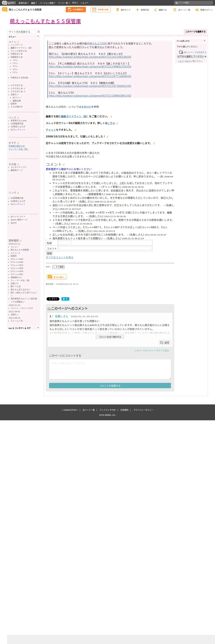This screenshot has width=215, height=644.
Task: Click the arrow icon next to site search
Action: point(39,32)
